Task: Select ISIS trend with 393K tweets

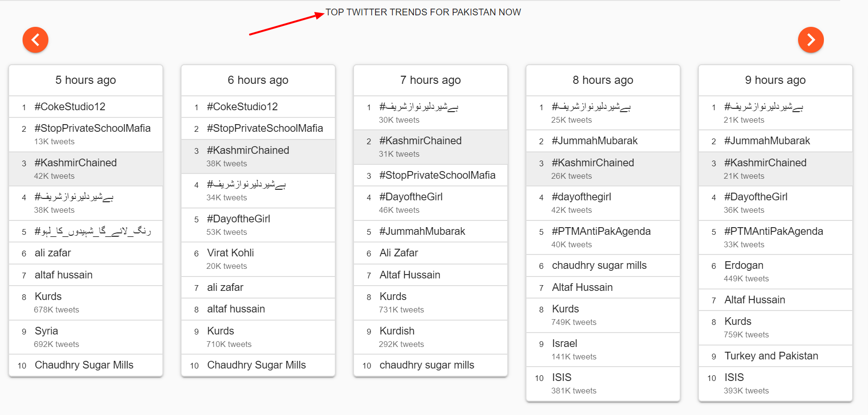Action: coord(776,384)
